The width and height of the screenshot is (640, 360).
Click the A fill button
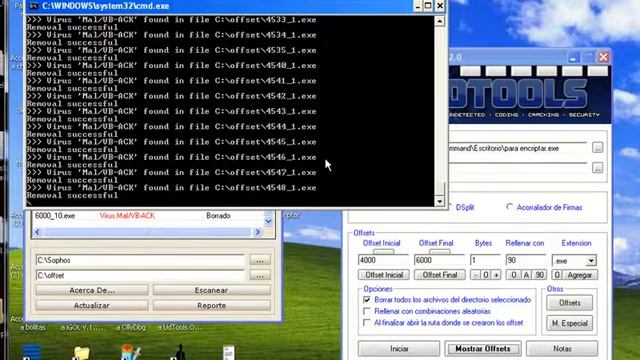coord(527,275)
